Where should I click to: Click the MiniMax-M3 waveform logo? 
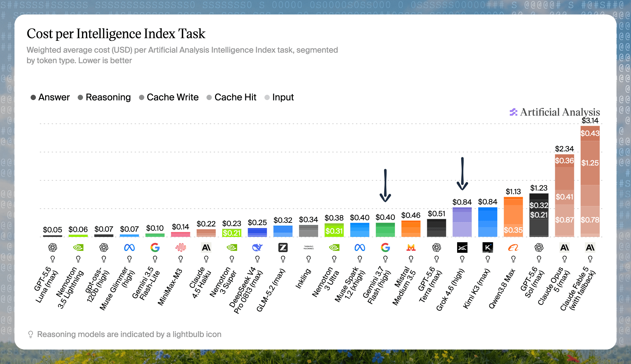click(180, 247)
